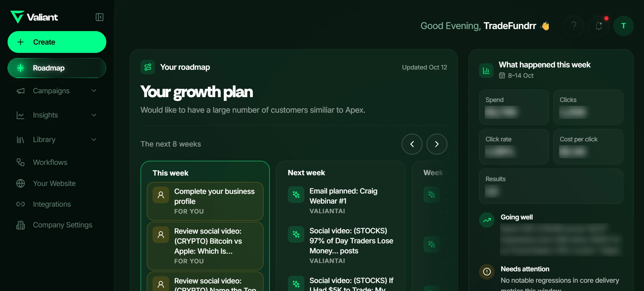Click the Valiant logo
Screen dimensions: 644x291
tap(34, 17)
